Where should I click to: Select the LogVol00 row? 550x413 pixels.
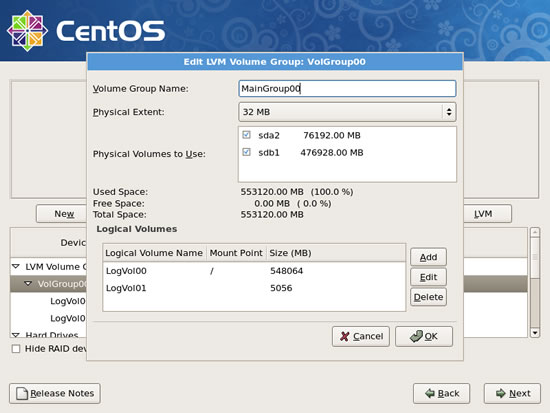pos(254,271)
